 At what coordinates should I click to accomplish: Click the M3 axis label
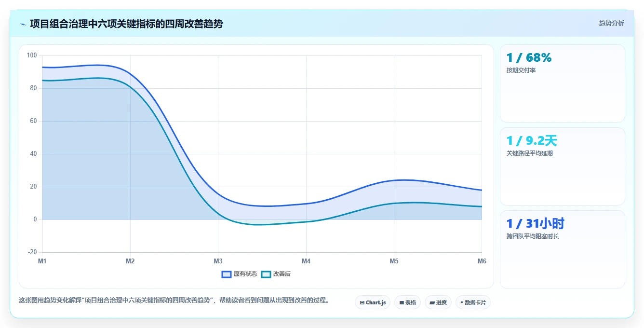pyautogui.click(x=218, y=261)
